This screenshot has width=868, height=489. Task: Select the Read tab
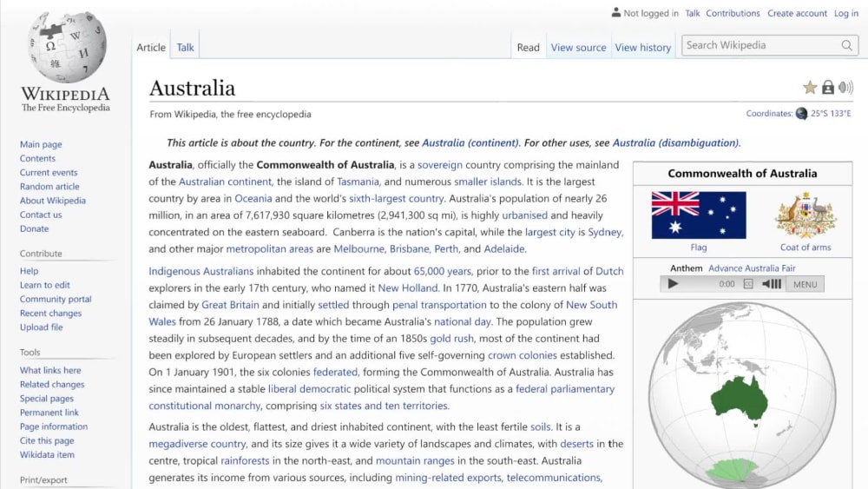tap(528, 47)
